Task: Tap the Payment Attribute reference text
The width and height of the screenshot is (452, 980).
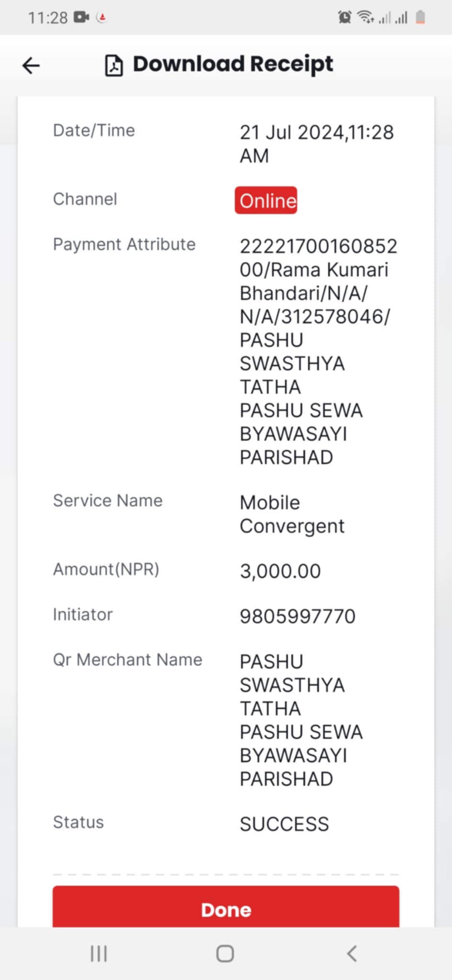Action: pyautogui.click(x=319, y=352)
